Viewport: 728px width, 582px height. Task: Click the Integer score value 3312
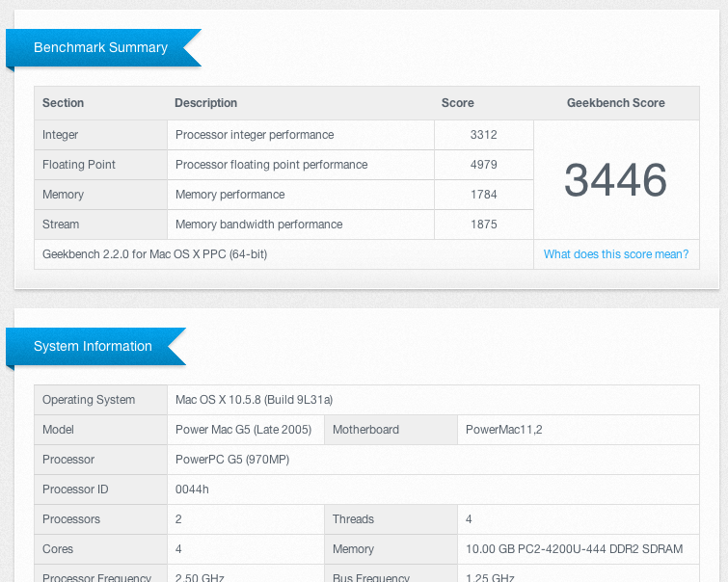tap(483, 135)
